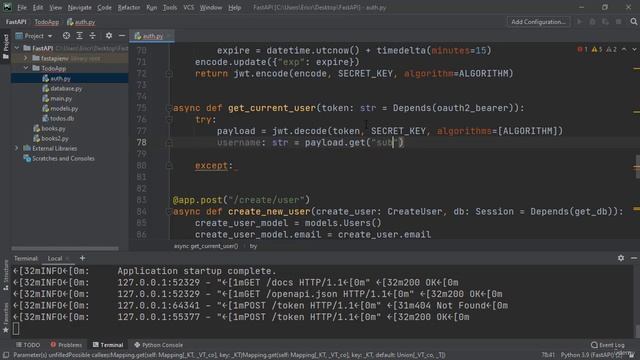Open the Python Console tool window

point(158,345)
